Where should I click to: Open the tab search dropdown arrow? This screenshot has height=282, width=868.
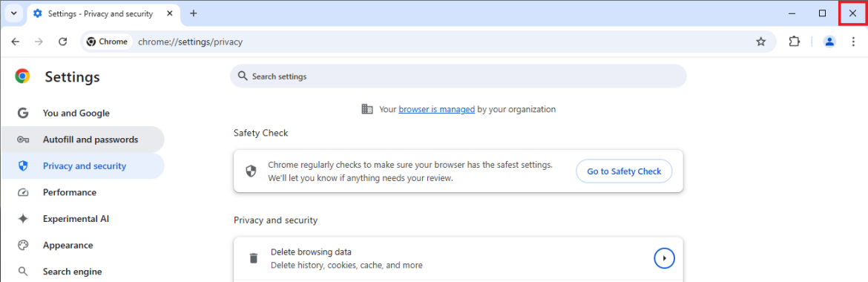pos(14,13)
